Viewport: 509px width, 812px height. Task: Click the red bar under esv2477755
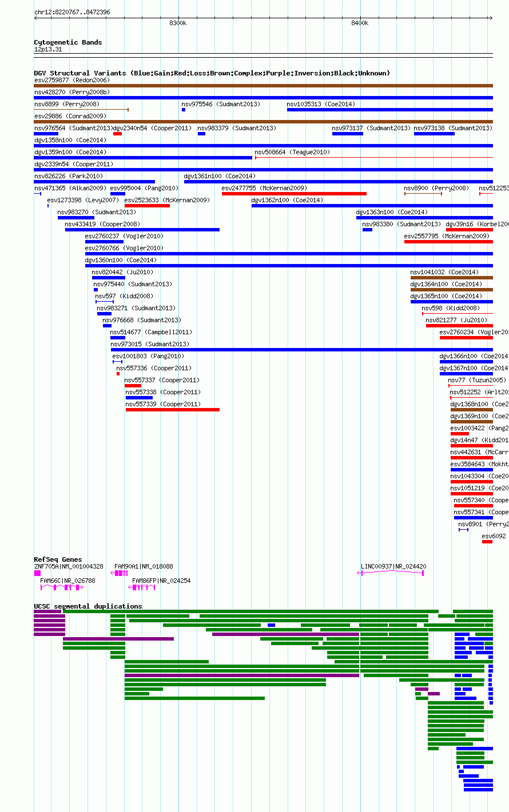click(294, 194)
